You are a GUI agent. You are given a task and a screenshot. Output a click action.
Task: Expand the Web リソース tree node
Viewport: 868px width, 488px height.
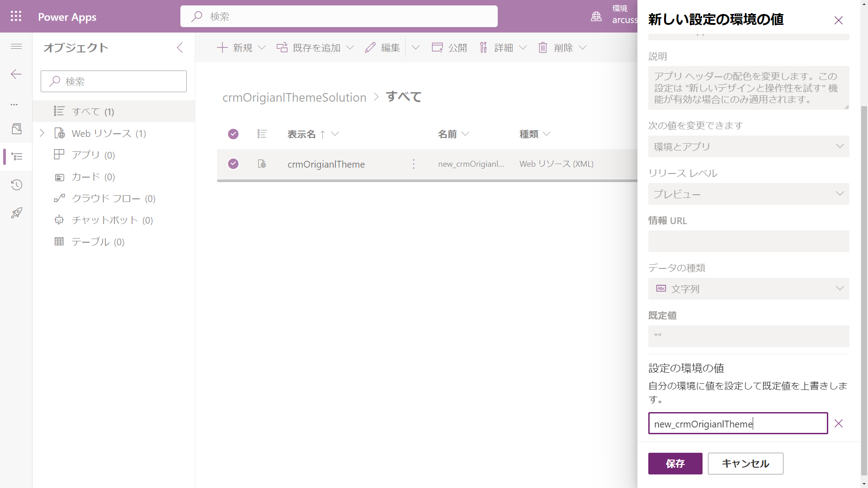tap(42, 133)
